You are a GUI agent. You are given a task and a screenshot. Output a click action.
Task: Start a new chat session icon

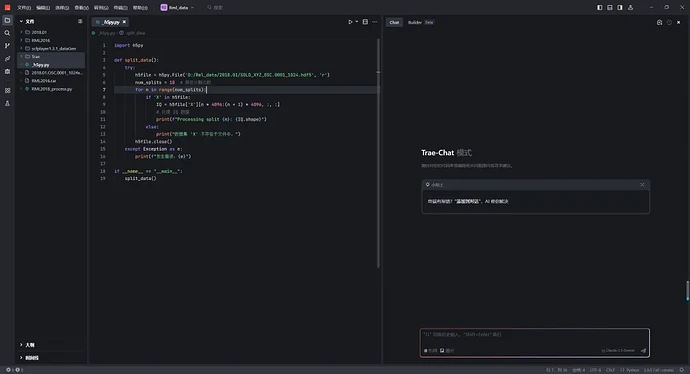tap(659, 22)
